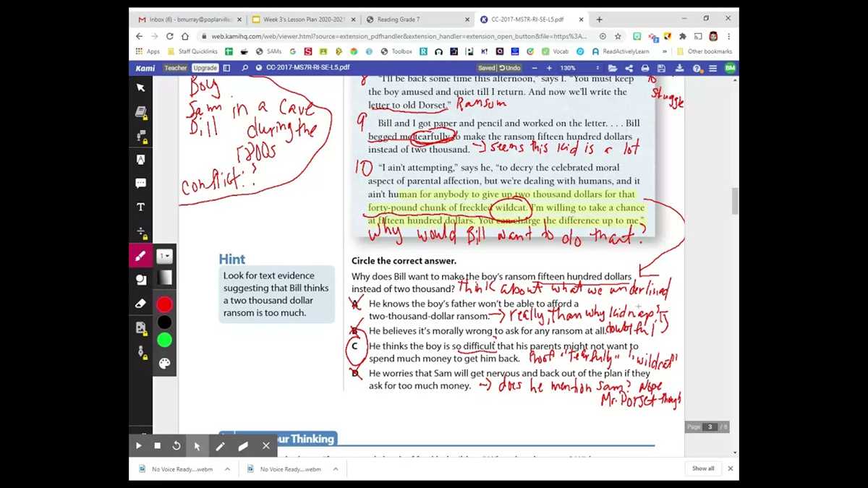This screenshot has height=488, width=868.
Task: Expand options for second No Voice Ready download
Action: (x=336, y=468)
